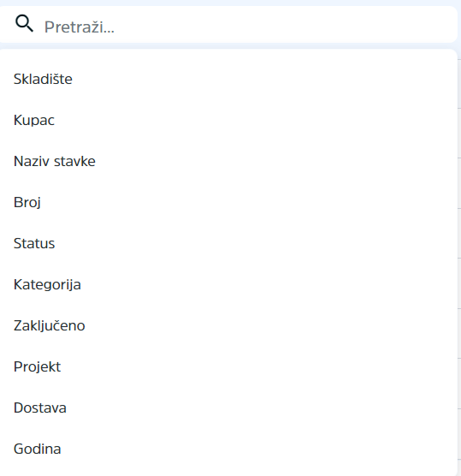
Task: Select Dostava in the list
Action: click(228, 408)
